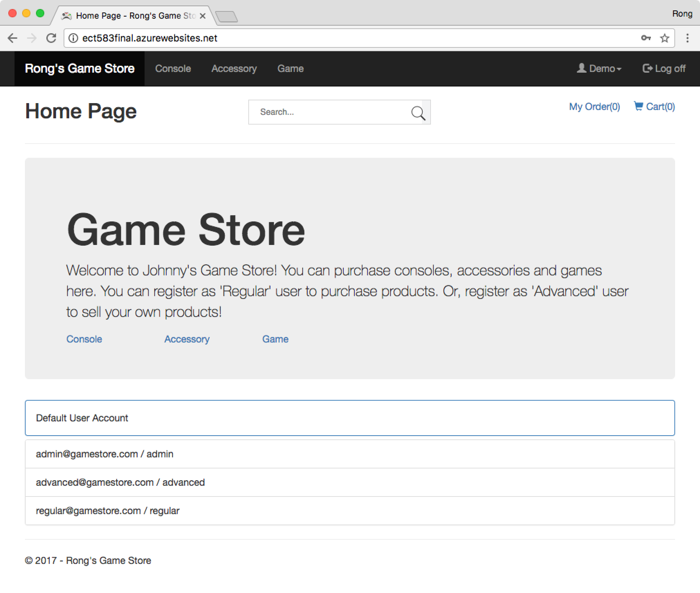Viewport: 700px width, 593px height.
Task: Open the Console navbar menu item
Action: tap(173, 69)
